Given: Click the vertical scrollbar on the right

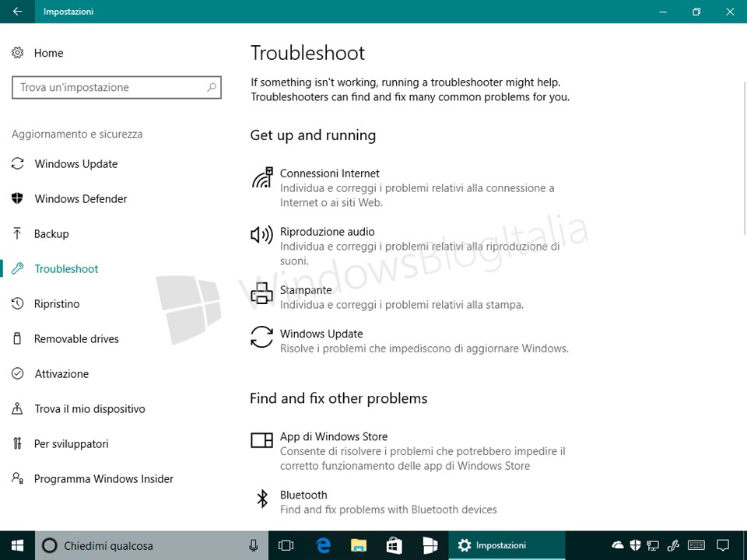Looking at the screenshot, I should pos(744,159).
